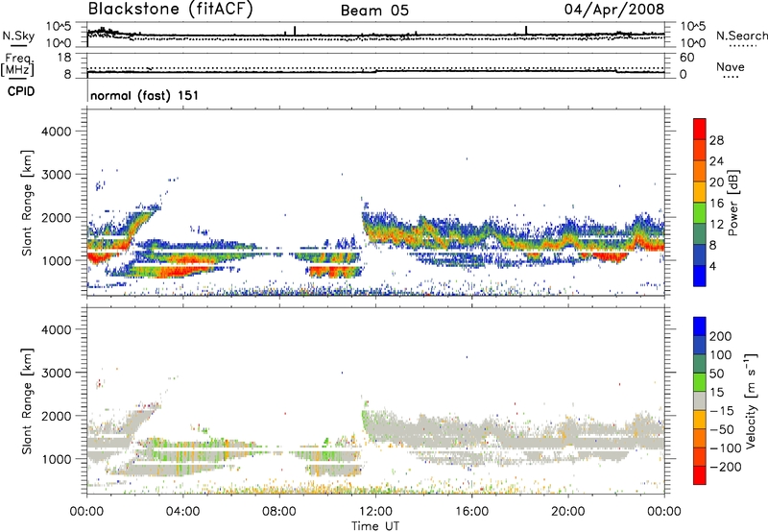The image size is (768, 532).
Task: Click the 'Power [dB]' colorbar title
Action: (x=732, y=203)
